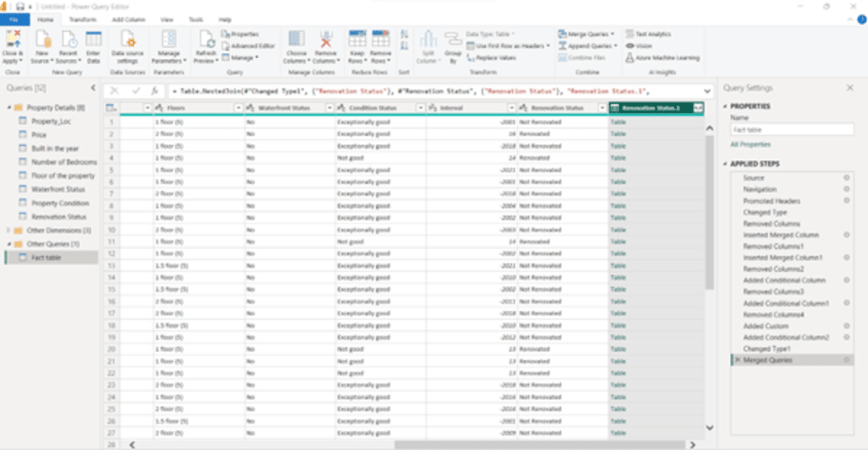Expand the Renovation Status.1 table column
868x450 pixels.
coord(698,107)
